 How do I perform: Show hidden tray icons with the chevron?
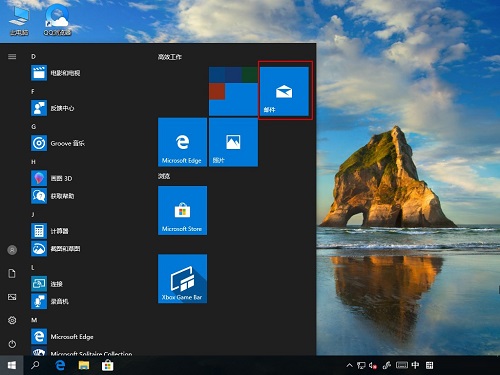point(349,365)
